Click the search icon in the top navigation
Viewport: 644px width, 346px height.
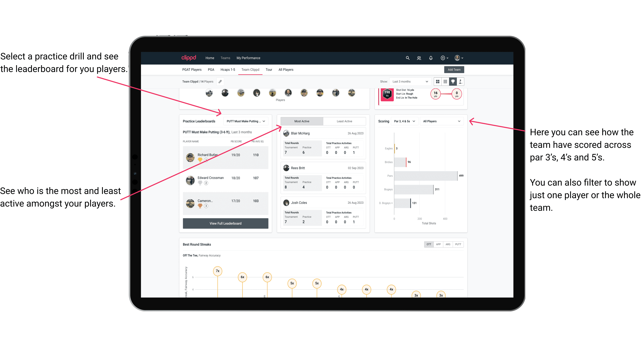[407, 58]
